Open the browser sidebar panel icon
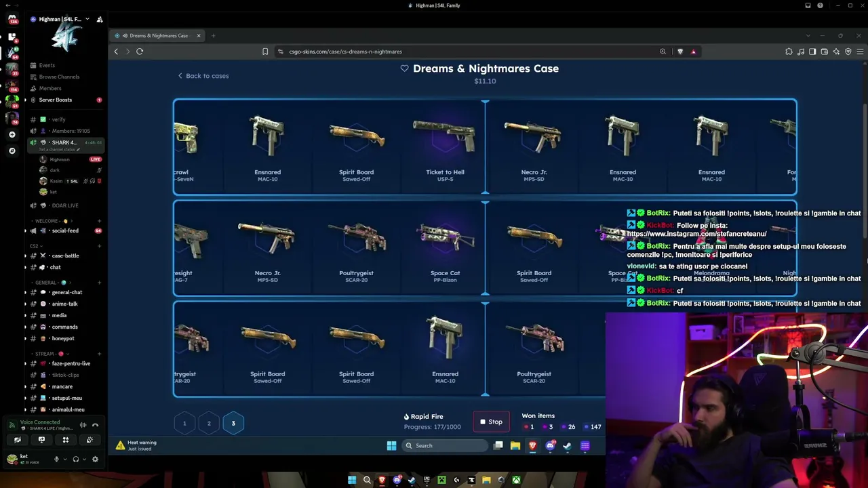The width and height of the screenshot is (868, 488). [x=812, y=52]
